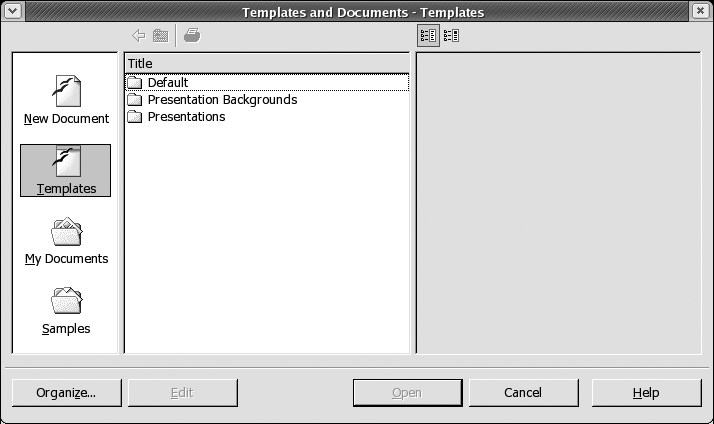Click the Edit button
The width and height of the screenshot is (714, 424).
pos(183,393)
